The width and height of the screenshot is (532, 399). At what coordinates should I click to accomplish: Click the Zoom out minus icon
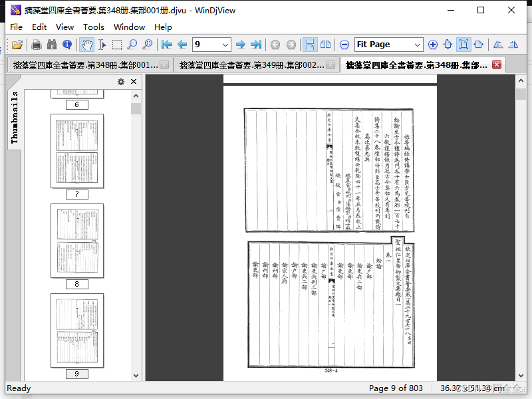coord(344,45)
